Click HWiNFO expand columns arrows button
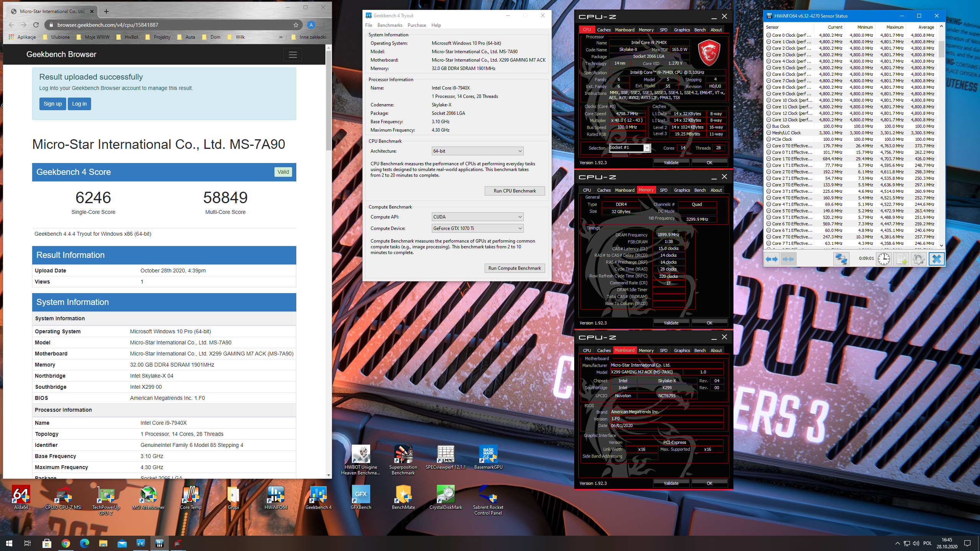980x551 pixels. pyautogui.click(x=771, y=259)
